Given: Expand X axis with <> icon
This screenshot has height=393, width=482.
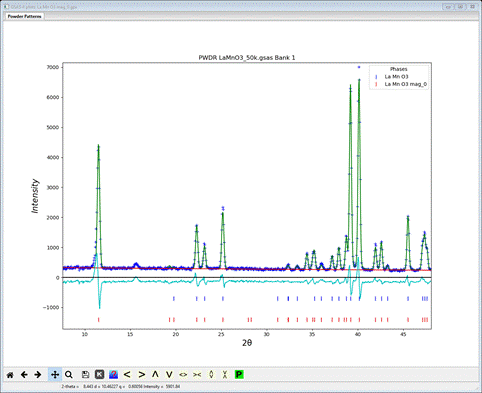Looking at the screenshot, I should tap(183, 375).
